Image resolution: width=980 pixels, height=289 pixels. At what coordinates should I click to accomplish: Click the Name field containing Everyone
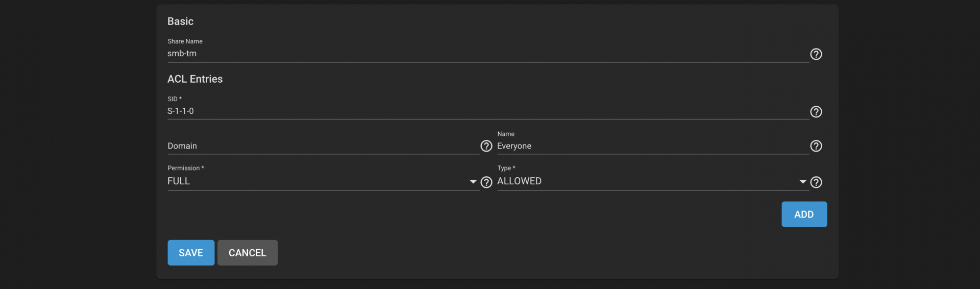tap(653, 146)
